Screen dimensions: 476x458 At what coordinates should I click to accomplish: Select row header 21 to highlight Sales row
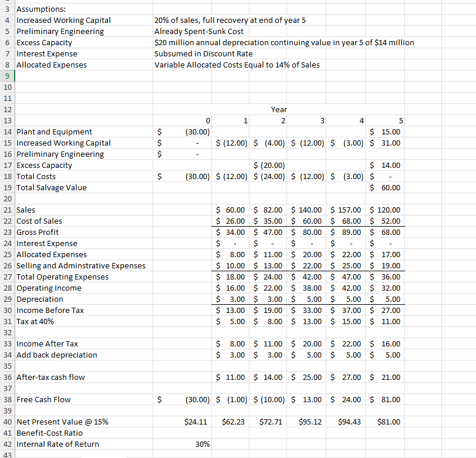[8, 210]
